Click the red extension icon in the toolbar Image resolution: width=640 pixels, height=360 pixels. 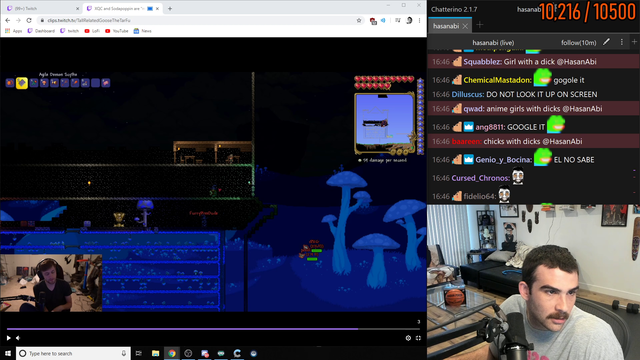click(x=373, y=21)
